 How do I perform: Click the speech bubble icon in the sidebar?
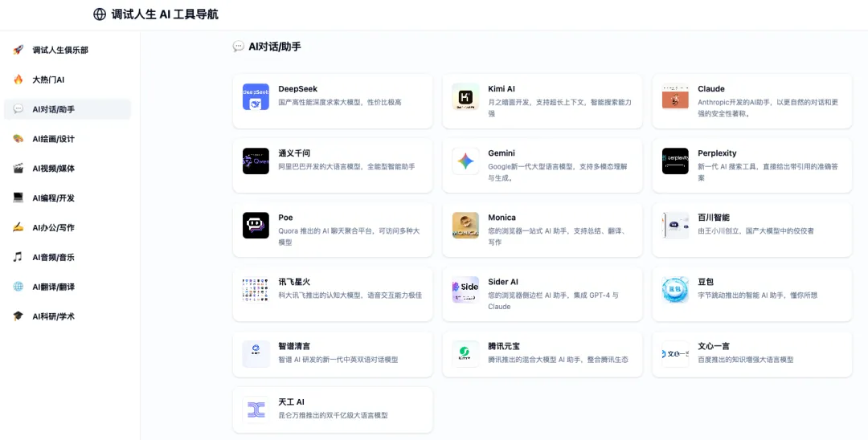tap(18, 109)
